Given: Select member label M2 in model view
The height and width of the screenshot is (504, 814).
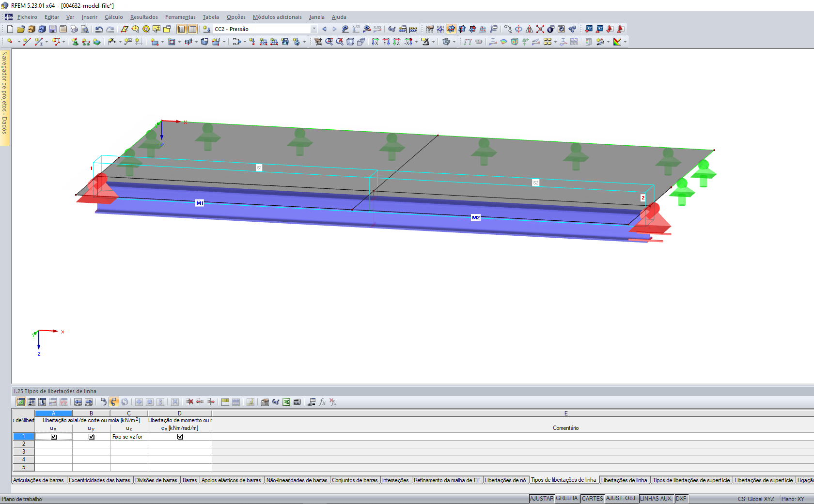Looking at the screenshot, I should click(476, 218).
